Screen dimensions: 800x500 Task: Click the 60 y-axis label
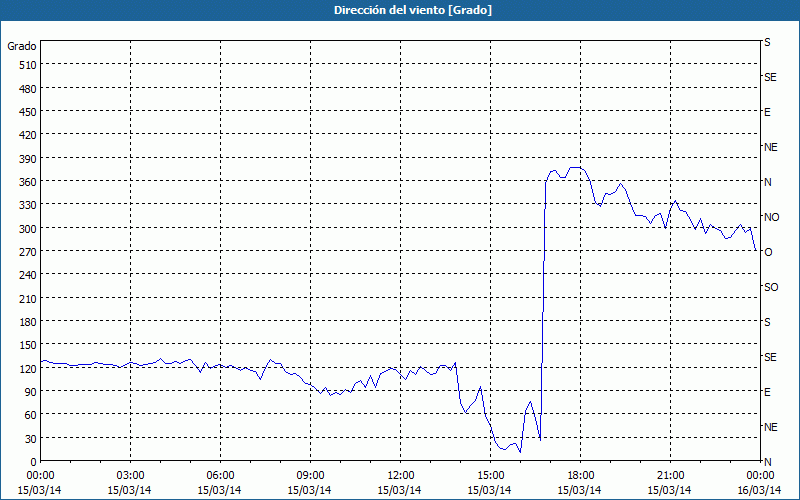[31, 415]
